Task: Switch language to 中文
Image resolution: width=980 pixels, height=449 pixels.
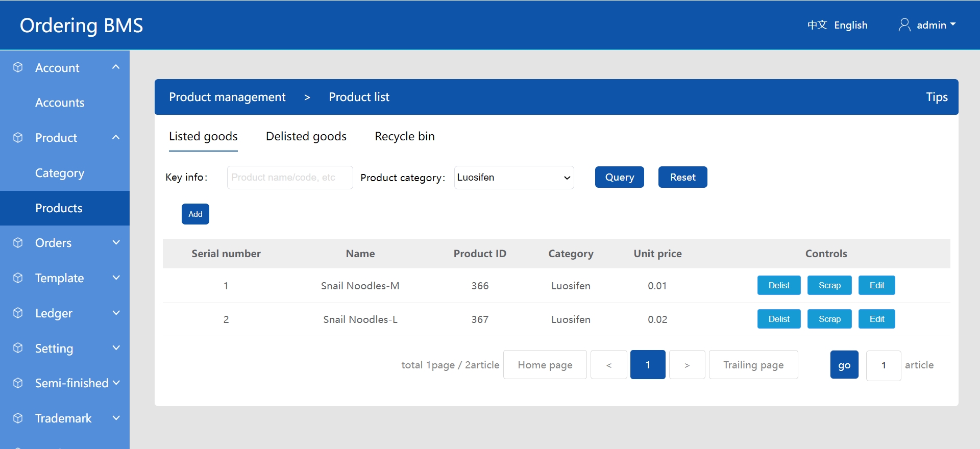Action: [817, 25]
